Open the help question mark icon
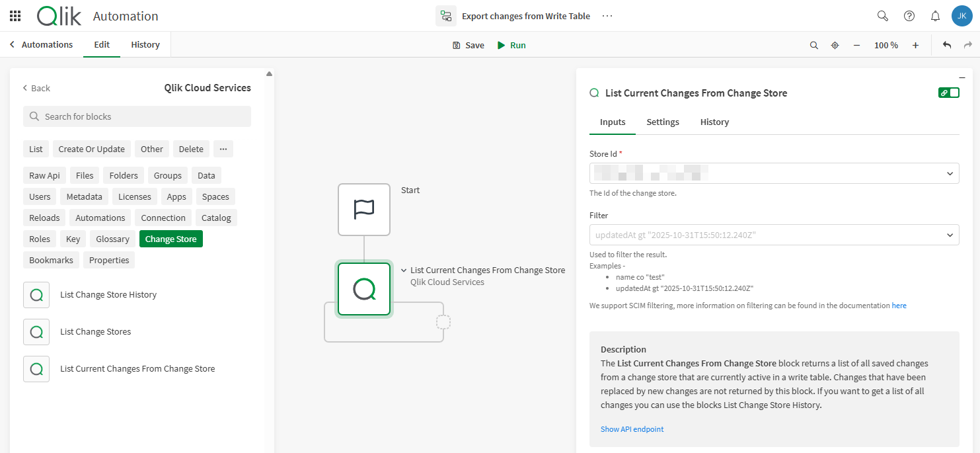The image size is (980, 453). tap(909, 16)
